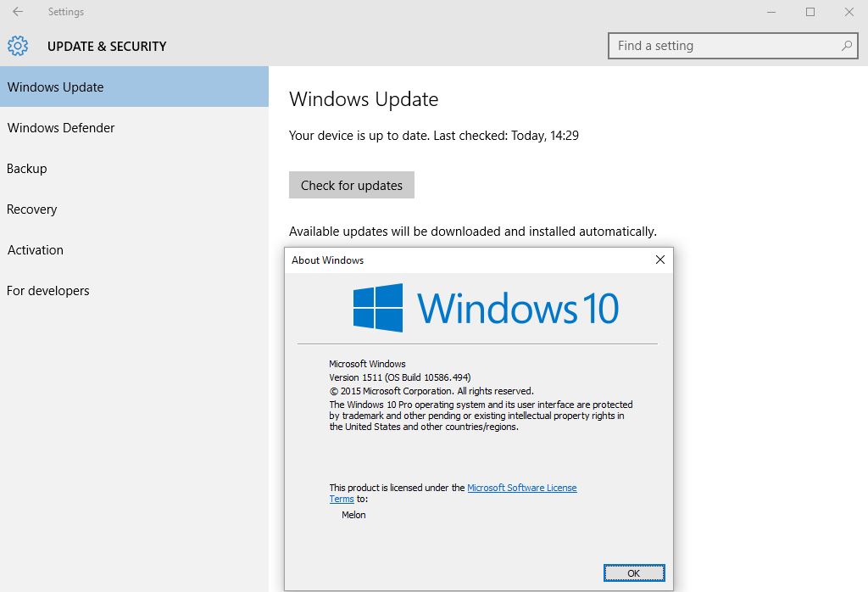The image size is (868, 592).
Task: Click the 'Your device is up to date' status text
Action: point(433,136)
